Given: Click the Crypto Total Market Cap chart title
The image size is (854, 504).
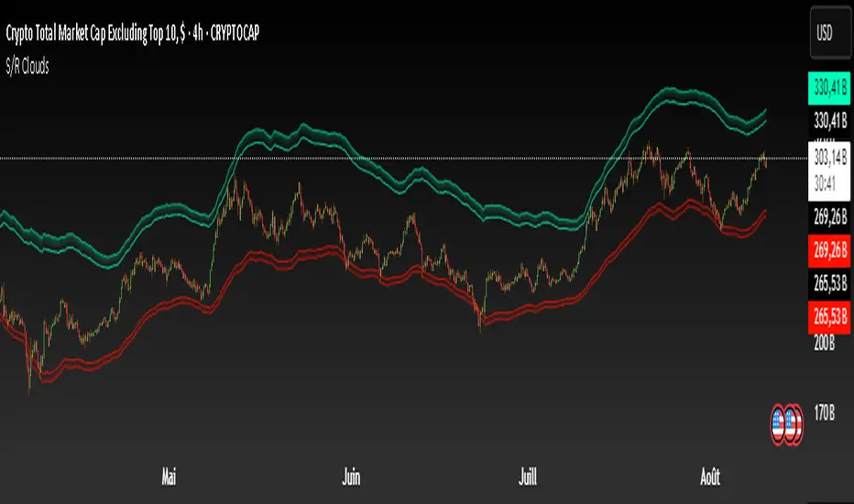Looking at the screenshot, I should coord(132,33).
